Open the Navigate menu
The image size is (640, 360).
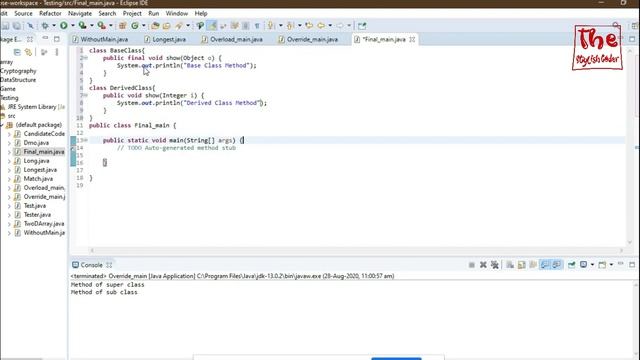pos(80,13)
